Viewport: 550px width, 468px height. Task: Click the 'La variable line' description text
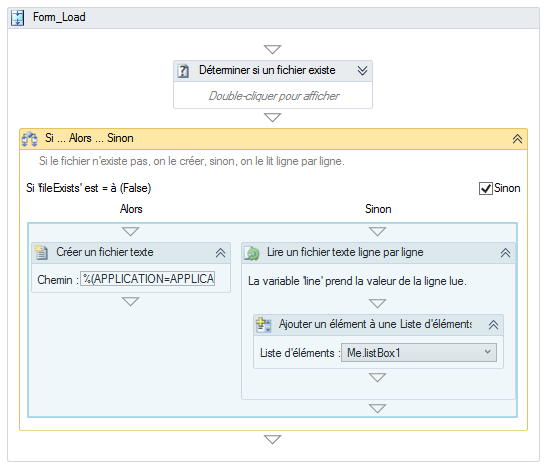[357, 281]
